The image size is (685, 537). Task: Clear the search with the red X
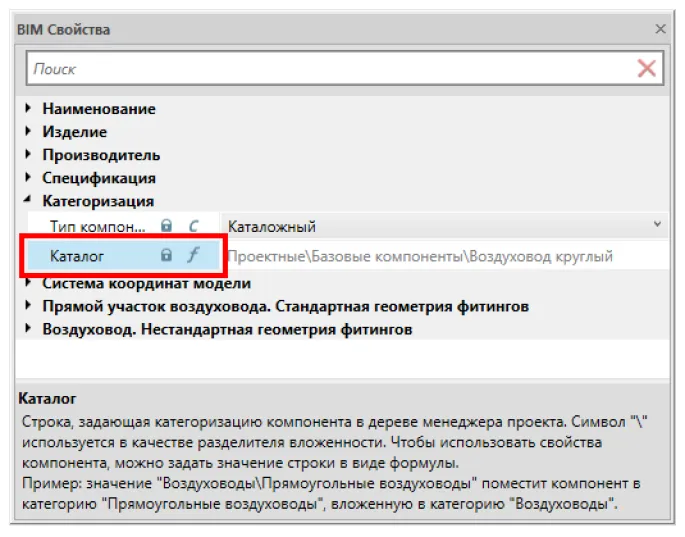[x=647, y=69]
